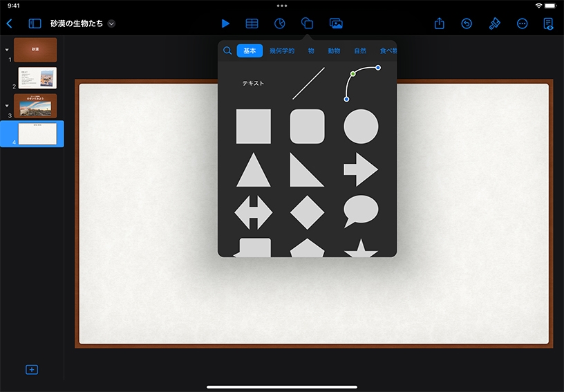The width and height of the screenshot is (564, 392).
Task: Toggle the slide navigator sidebar
Action: pyautogui.click(x=35, y=24)
